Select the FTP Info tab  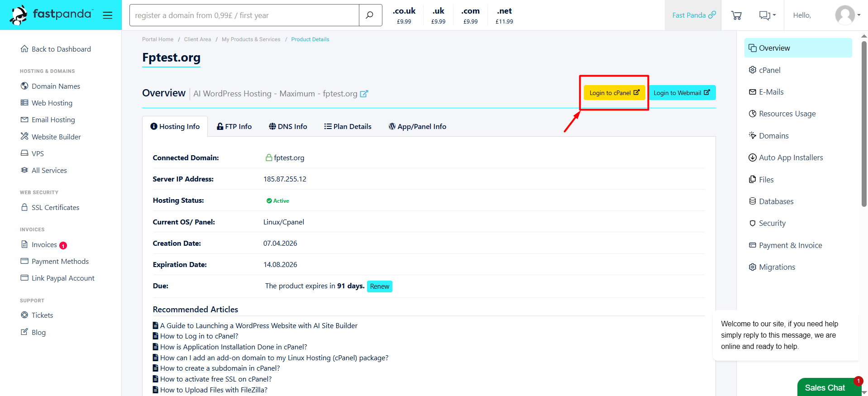coord(234,126)
